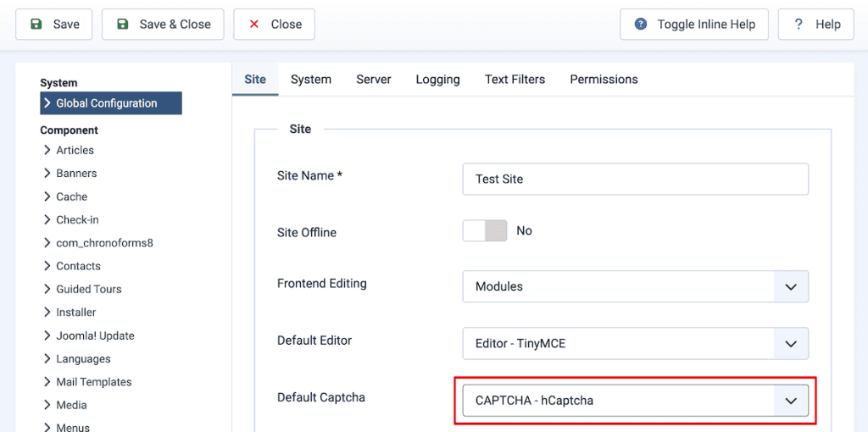Click the Component heading in sidebar
The width and height of the screenshot is (868, 432).
[70, 130]
